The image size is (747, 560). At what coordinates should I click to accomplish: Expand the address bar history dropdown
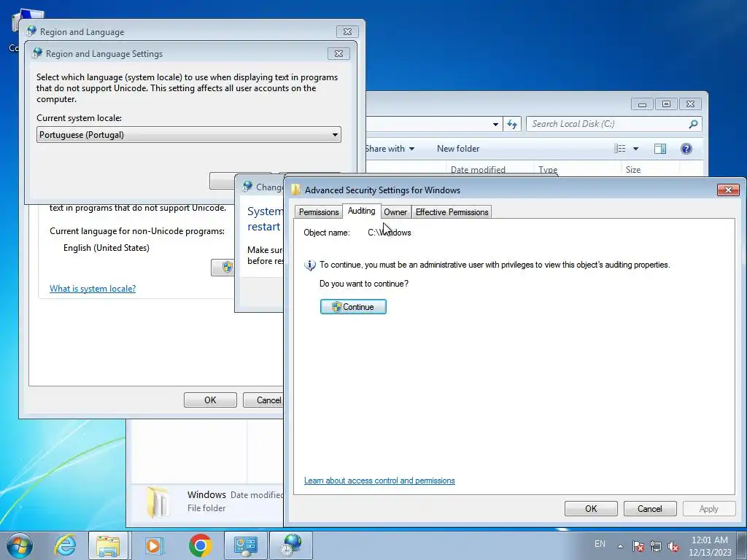(495, 124)
